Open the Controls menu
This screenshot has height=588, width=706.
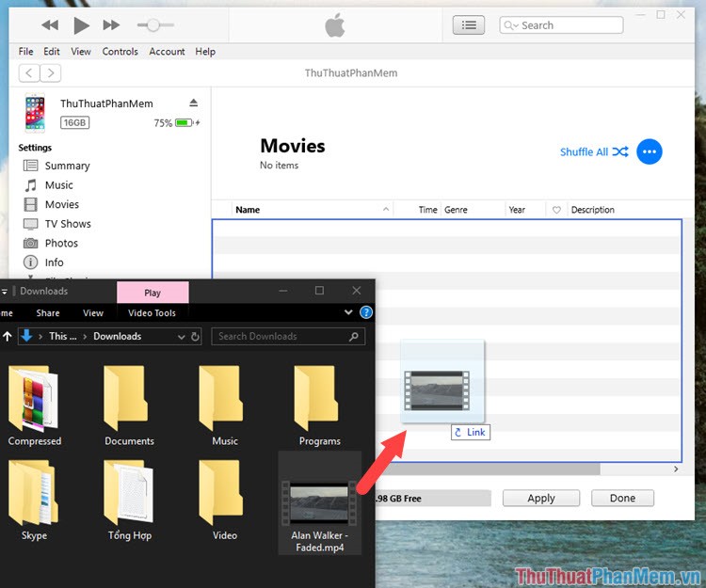click(120, 52)
